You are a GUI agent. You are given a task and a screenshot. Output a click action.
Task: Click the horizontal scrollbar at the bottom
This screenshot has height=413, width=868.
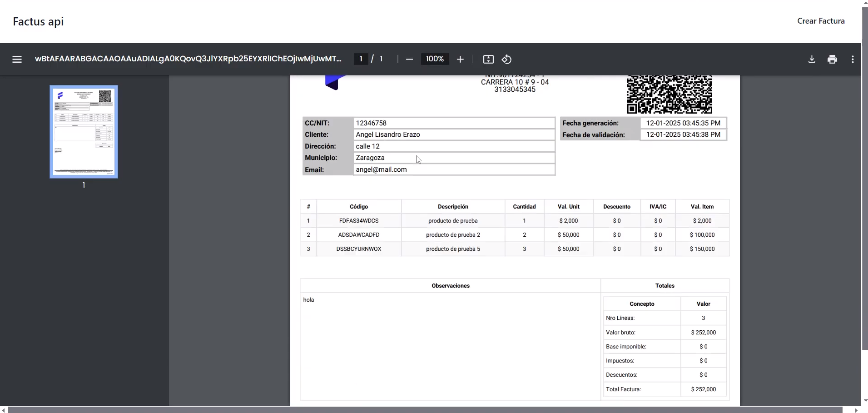coord(425,410)
